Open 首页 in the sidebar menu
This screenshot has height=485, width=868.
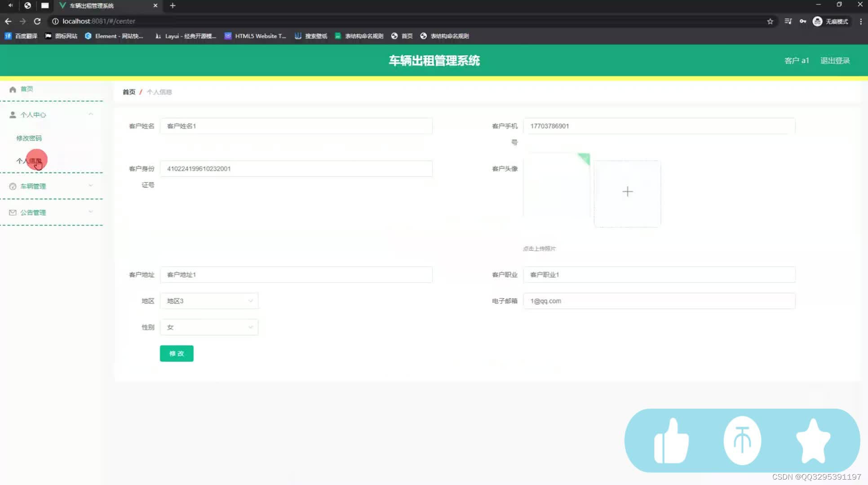27,89
